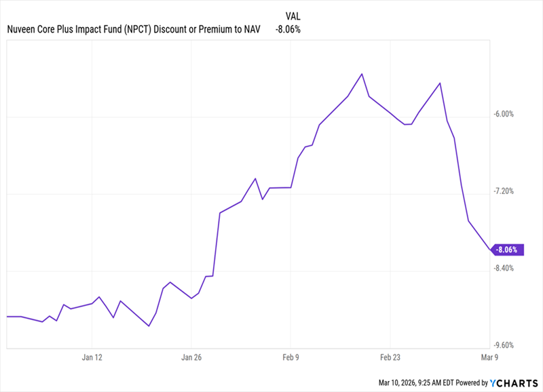Click the Jan 26 date label
The height and width of the screenshot is (392, 543).
[x=192, y=357]
